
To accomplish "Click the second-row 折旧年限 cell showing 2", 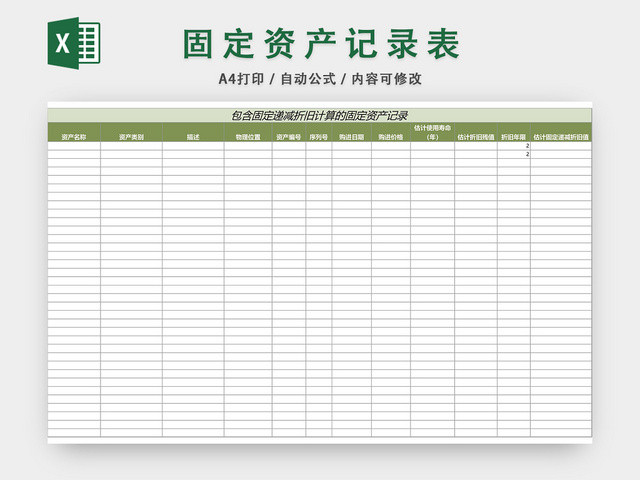I will pos(514,154).
